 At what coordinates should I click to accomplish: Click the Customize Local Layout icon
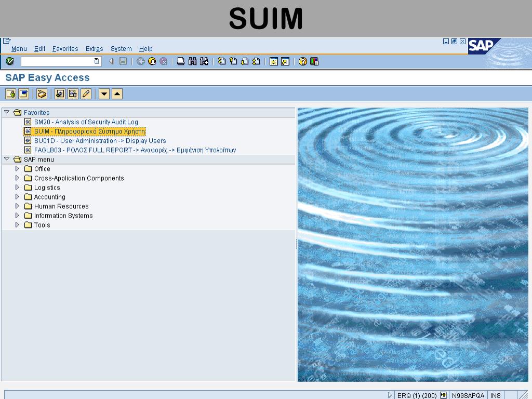click(x=314, y=61)
